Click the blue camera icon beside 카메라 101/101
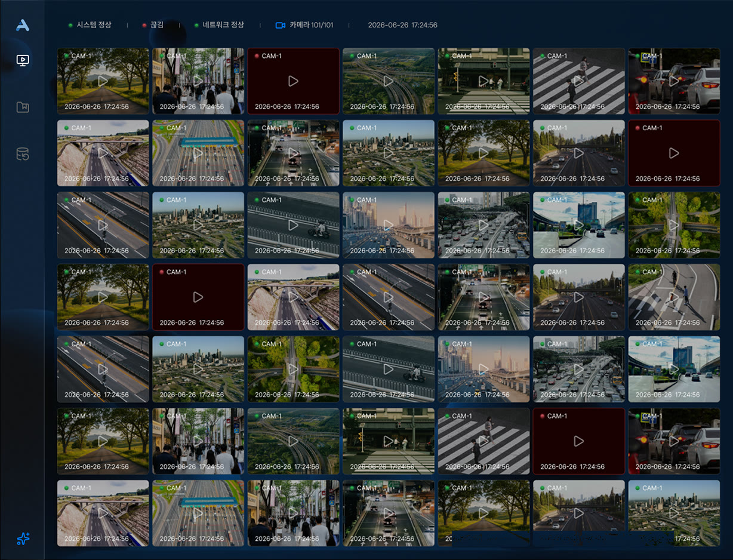Image resolution: width=733 pixels, height=560 pixels. 281,25
